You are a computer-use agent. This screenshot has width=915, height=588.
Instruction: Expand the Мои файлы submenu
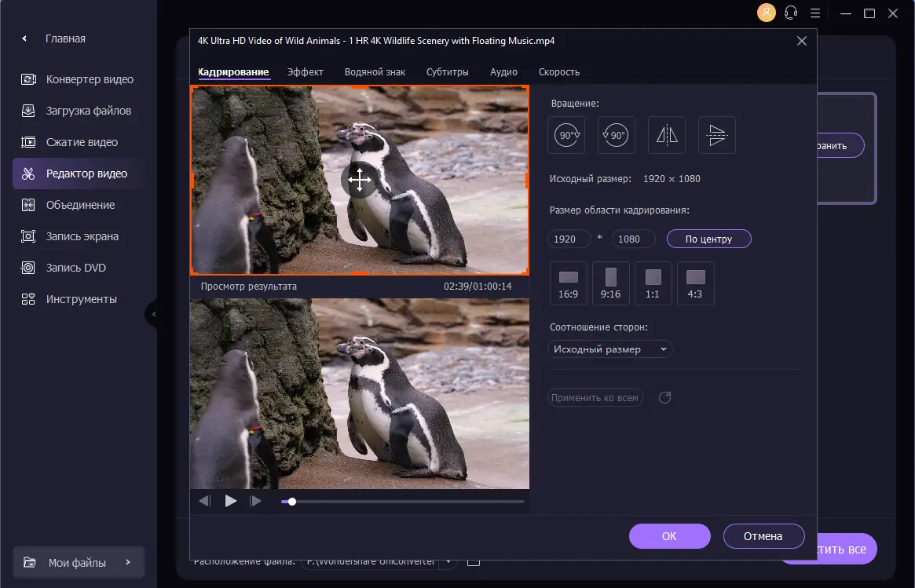(x=127, y=562)
